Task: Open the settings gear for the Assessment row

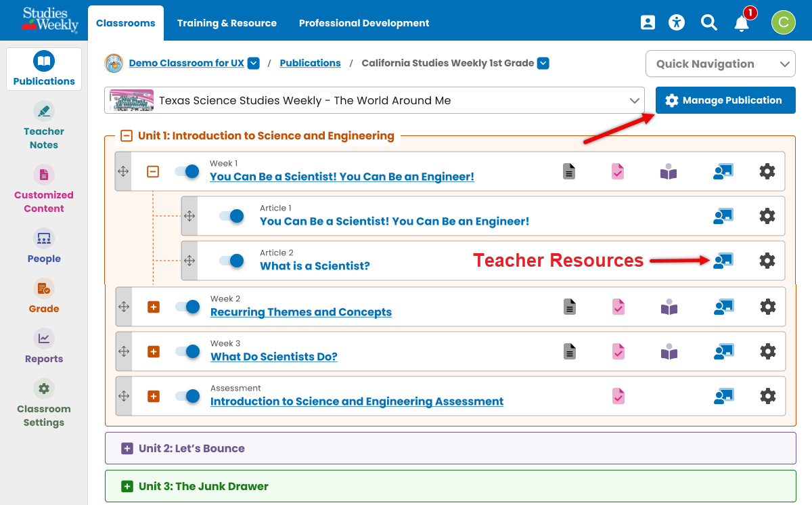Action: tap(767, 396)
